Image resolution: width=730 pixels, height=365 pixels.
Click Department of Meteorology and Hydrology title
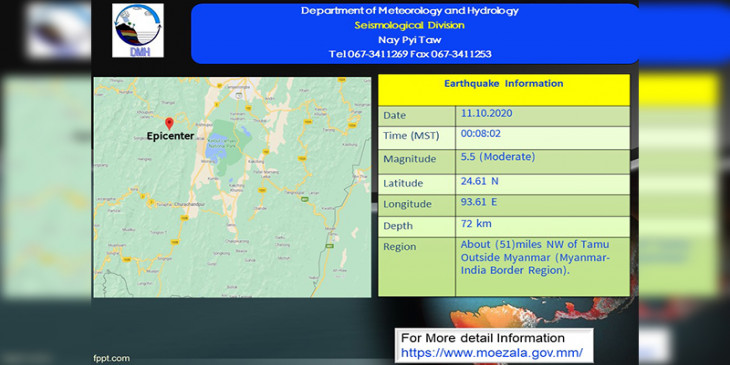(x=409, y=10)
